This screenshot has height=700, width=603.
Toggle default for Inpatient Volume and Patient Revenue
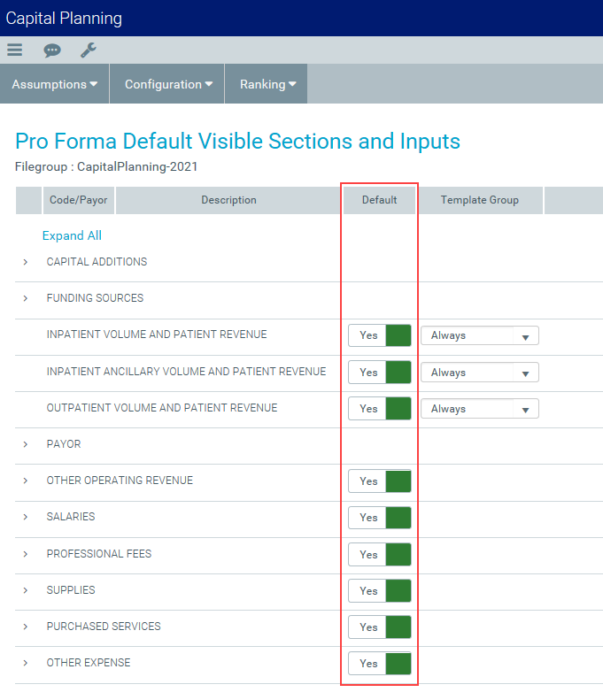(x=380, y=336)
